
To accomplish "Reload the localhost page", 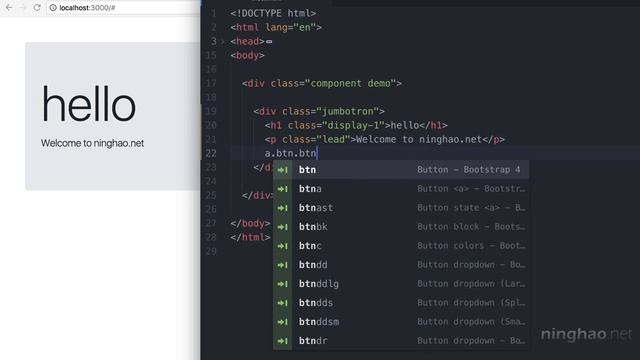I will point(37,7).
